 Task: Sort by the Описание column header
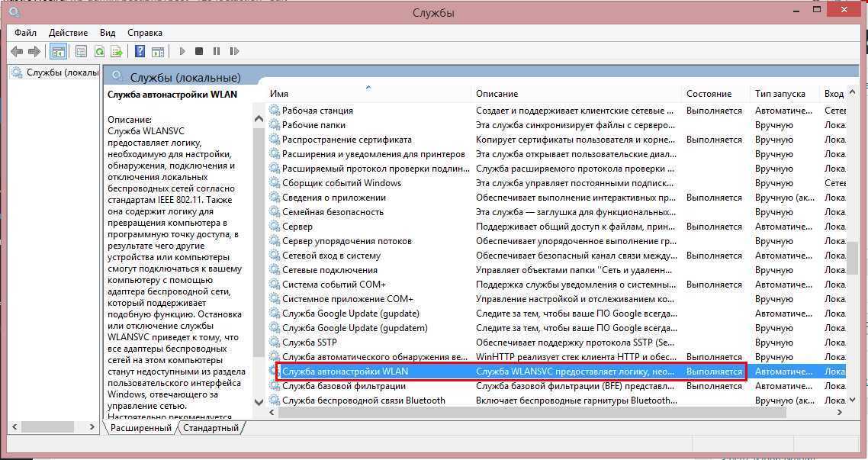[577, 94]
